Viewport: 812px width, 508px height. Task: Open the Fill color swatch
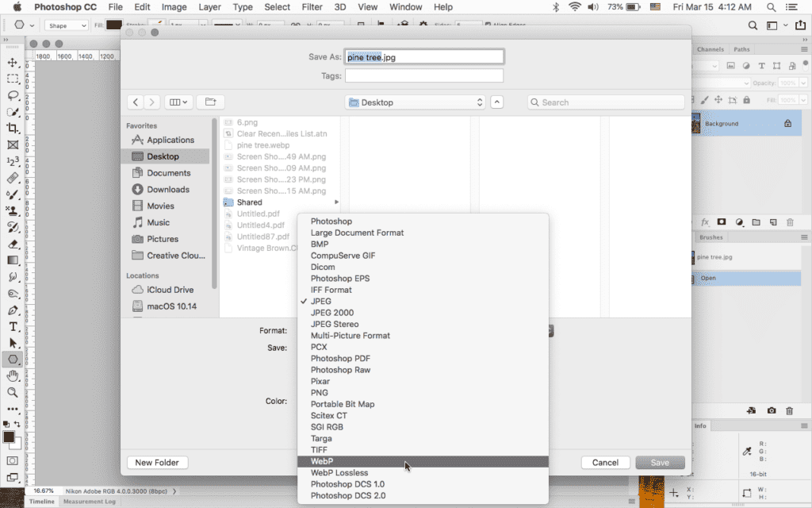pos(114,25)
